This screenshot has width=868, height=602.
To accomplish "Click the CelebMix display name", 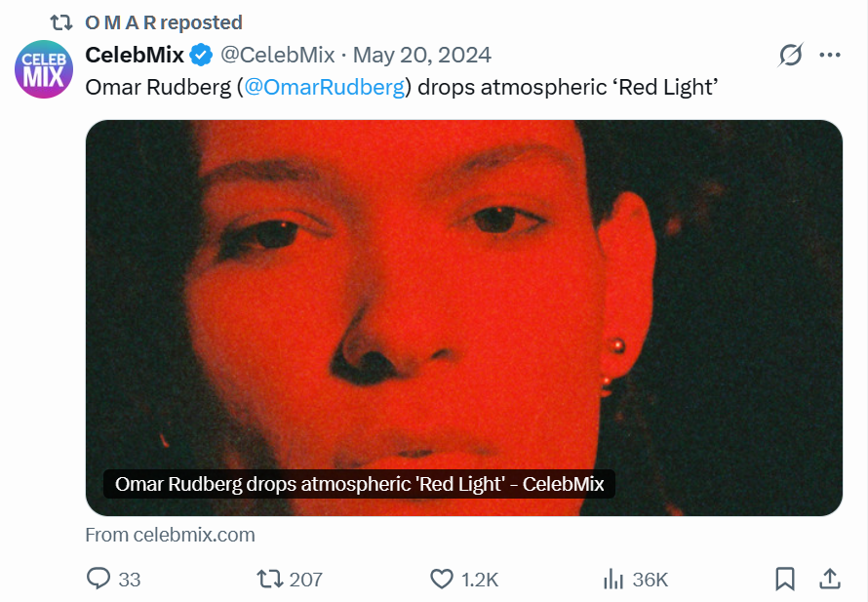I will pyautogui.click(x=135, y=55).
